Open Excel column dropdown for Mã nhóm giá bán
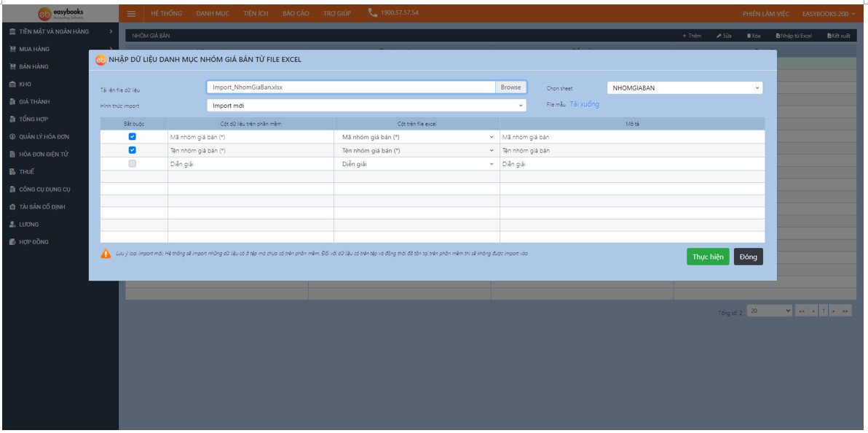The image size is (868, 433). coord(417,137)
